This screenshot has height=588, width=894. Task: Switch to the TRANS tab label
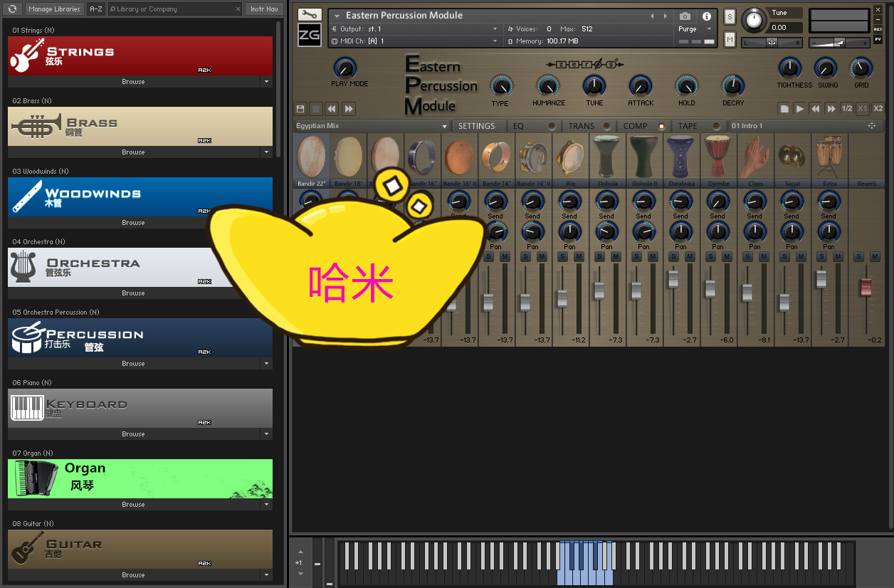click(582, 126)
